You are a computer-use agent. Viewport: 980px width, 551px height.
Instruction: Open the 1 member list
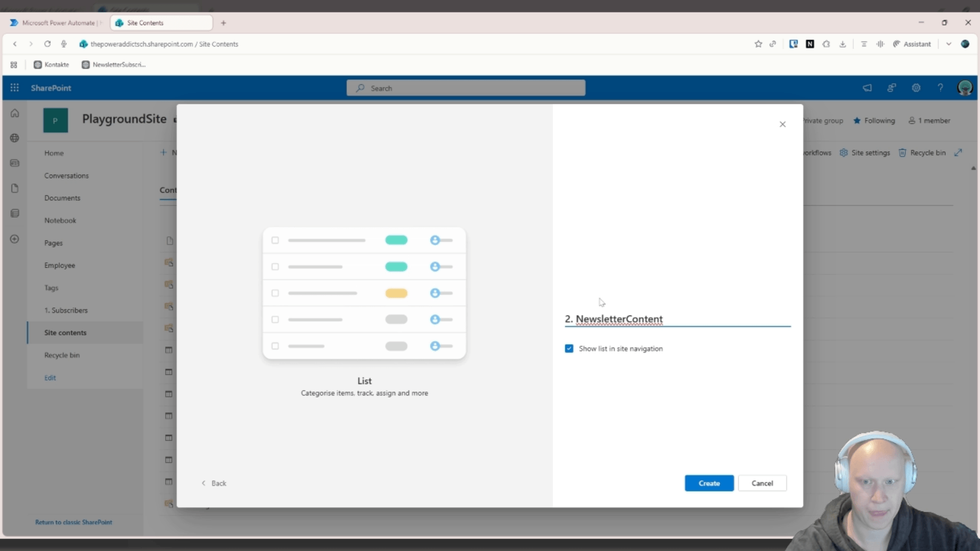929,120
